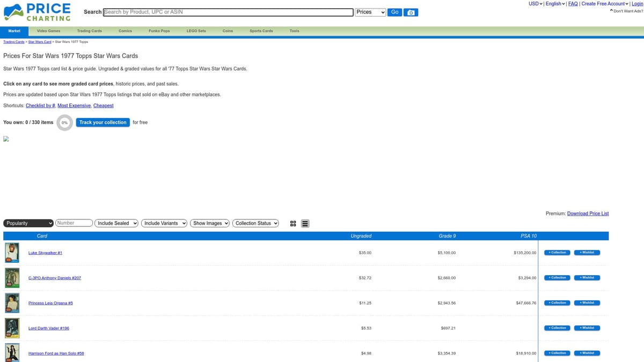
Task: Click the 0% collection progress ring
Action: tap(64, 122)
